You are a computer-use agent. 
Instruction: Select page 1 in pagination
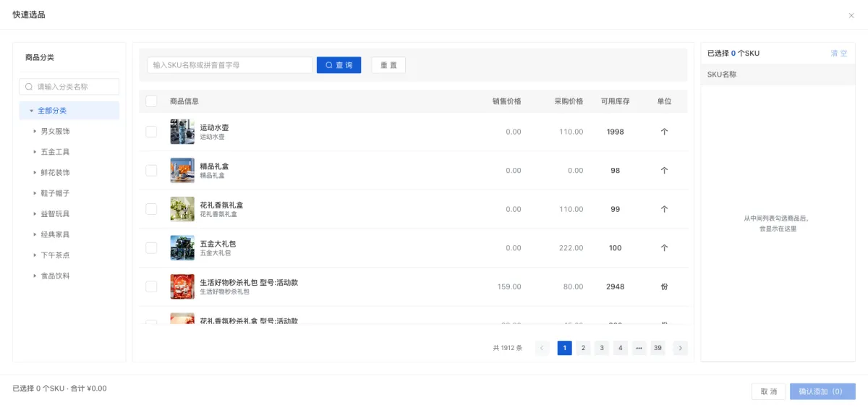[x=564, y=348]
